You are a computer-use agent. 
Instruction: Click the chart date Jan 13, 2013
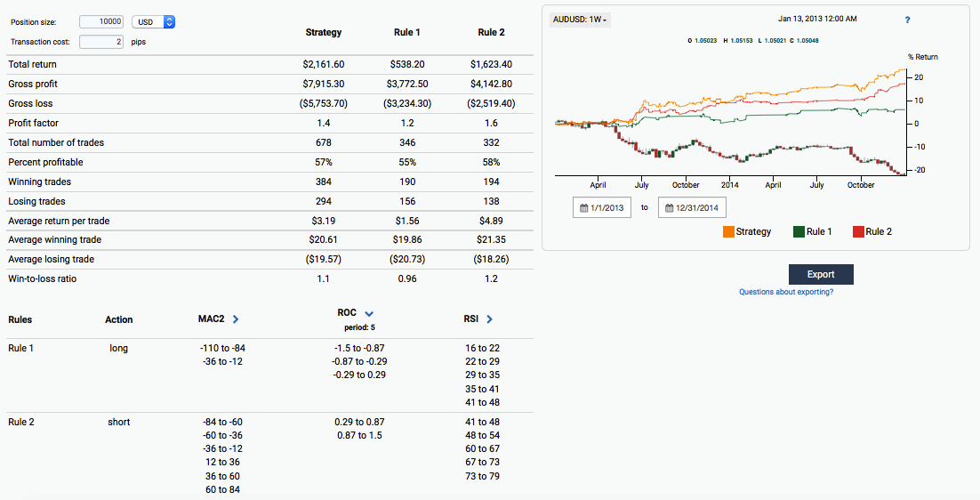[817, 19]
